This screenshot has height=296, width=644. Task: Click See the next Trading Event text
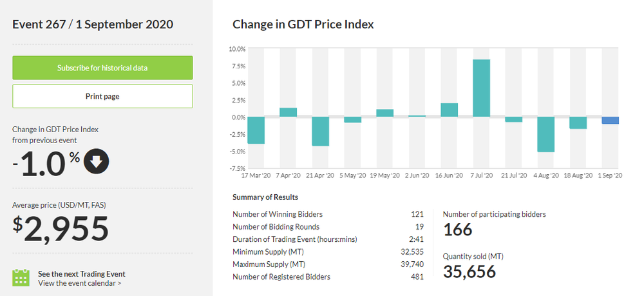pyautogui.click(x=81, y=273)
